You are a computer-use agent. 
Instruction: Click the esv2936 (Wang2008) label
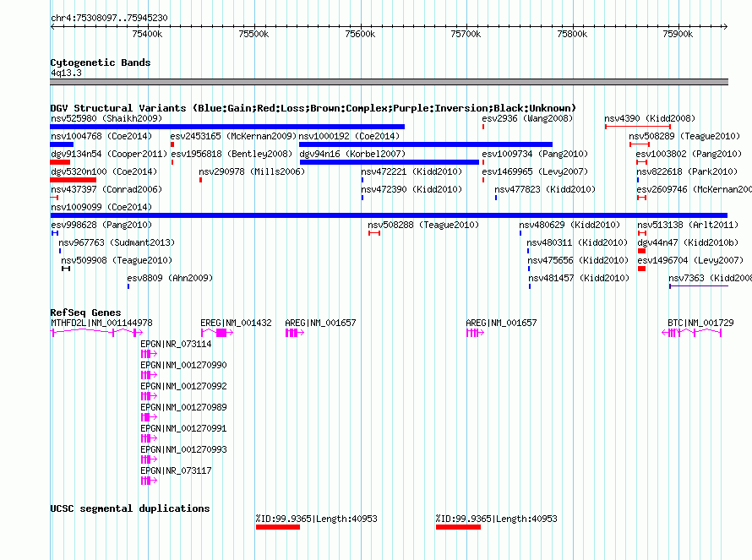(527, 118)
